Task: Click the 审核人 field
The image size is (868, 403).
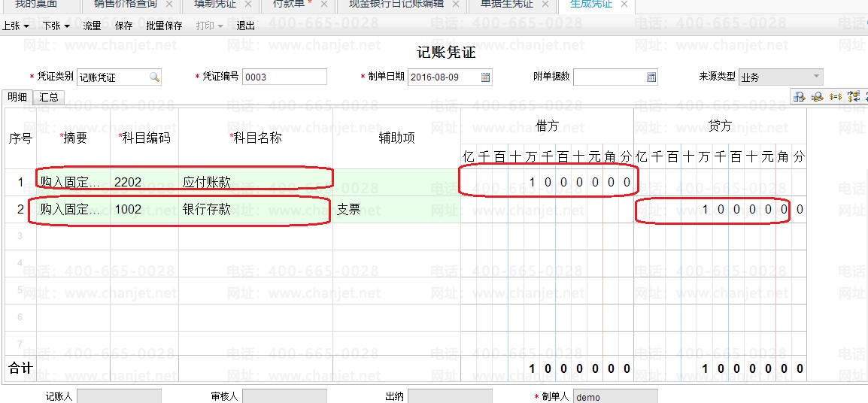Action: click(284, 396)
